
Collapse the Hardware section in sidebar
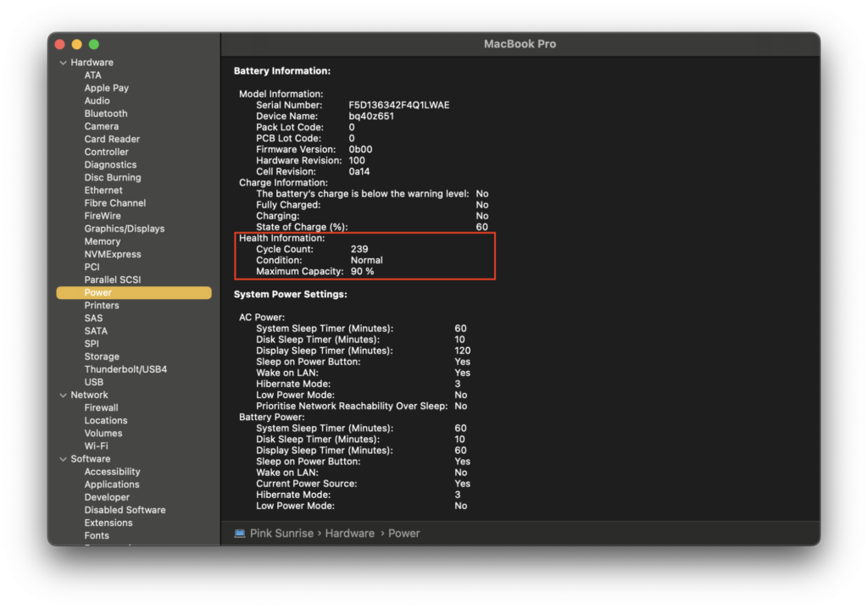pos(63,63)
